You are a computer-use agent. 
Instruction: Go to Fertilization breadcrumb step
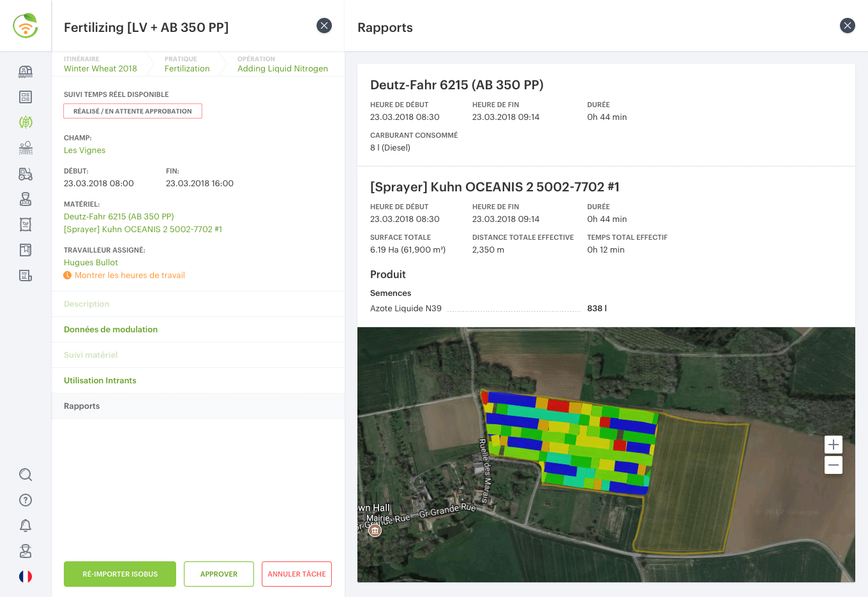(187, 69)
